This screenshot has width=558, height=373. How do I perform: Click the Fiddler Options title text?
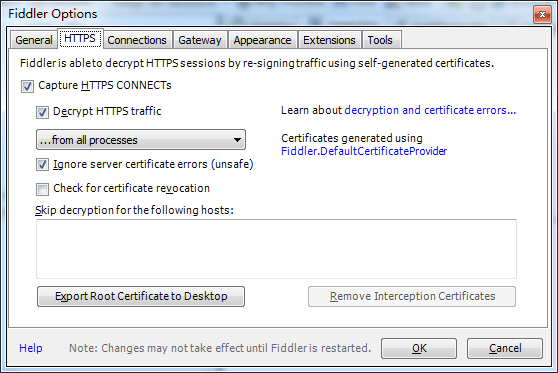point(53,14)
